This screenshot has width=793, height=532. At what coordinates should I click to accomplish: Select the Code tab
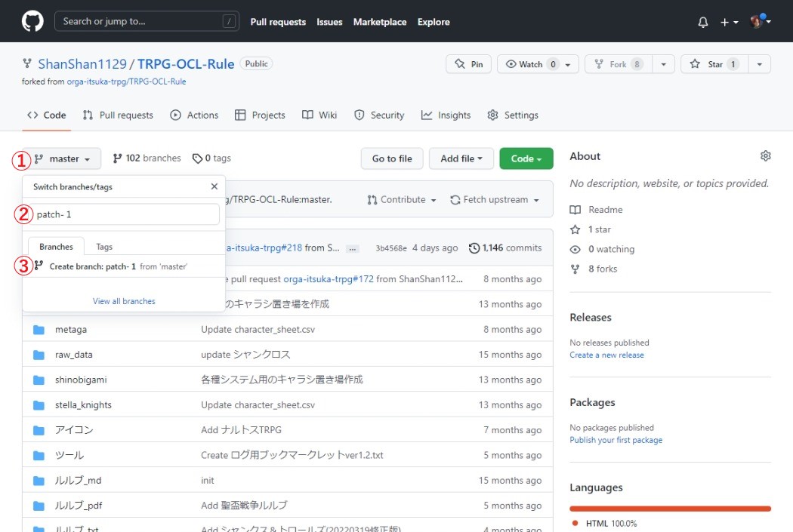pos(47,115)
